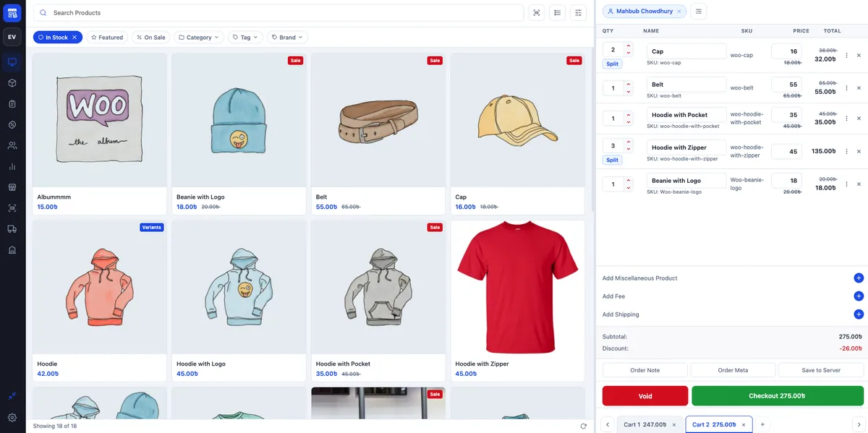Open the warehouse icon in sidebar
Image resolution: width=868 pixels, height=433 pixels.
pos(12,249)
